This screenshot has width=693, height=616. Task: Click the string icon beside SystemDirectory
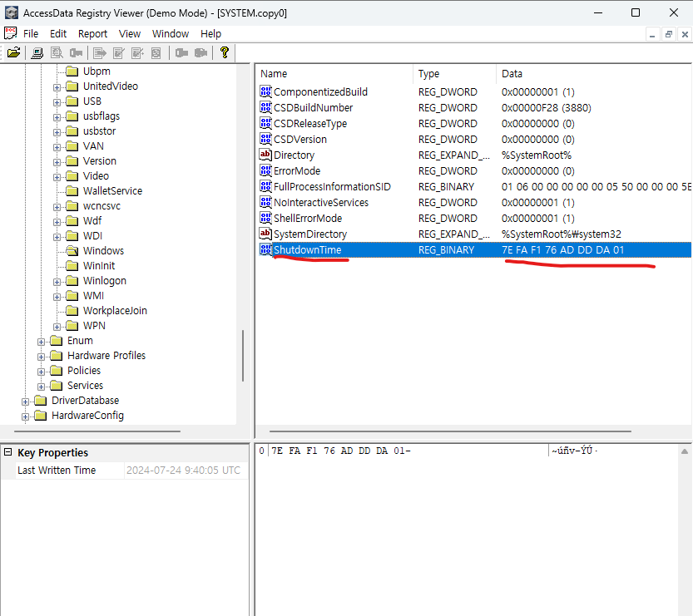pyautogui.click(x=265, y=234)
